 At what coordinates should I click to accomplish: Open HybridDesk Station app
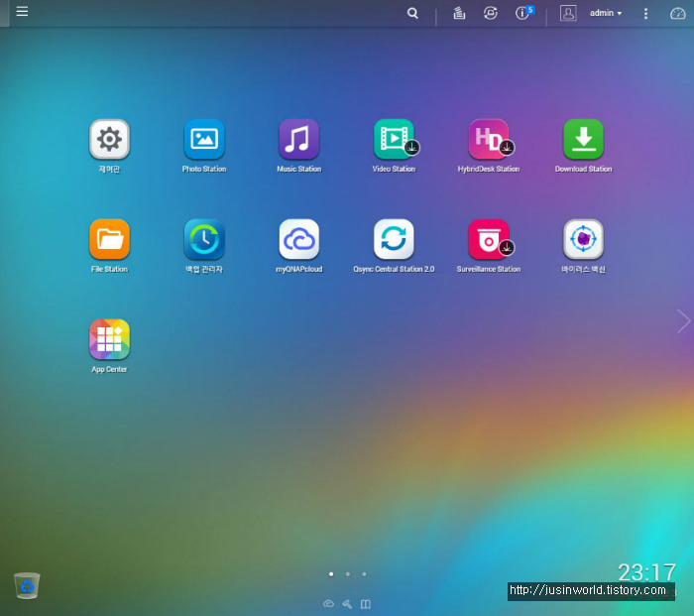[x=489, y=139]
